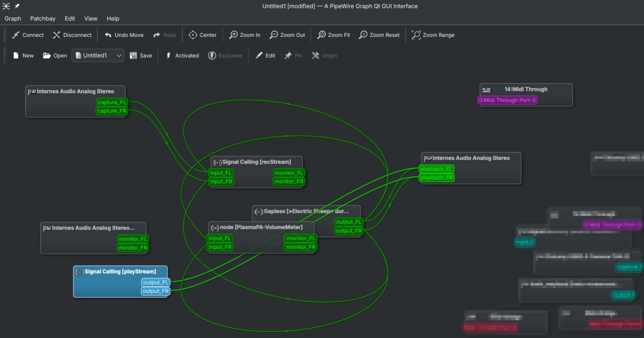Click the Pin tool
This screenshot has height=338, width=644.
pos(293,55)
